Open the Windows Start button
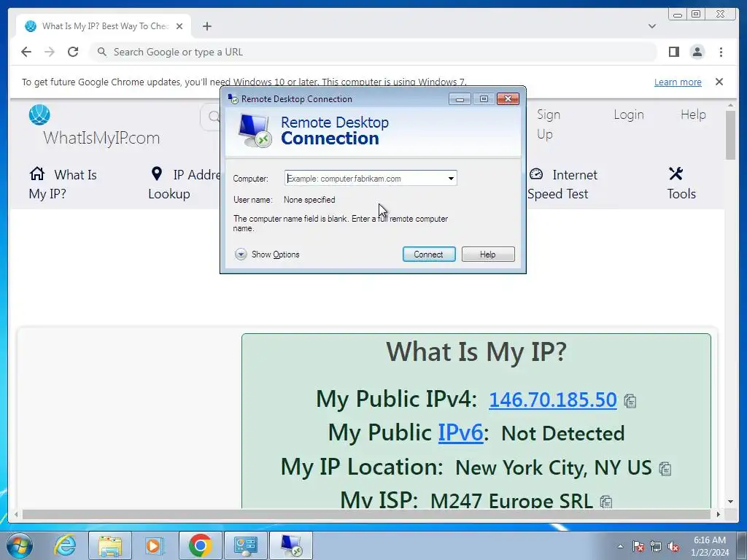747x560 pixels. tap(20, 545)
